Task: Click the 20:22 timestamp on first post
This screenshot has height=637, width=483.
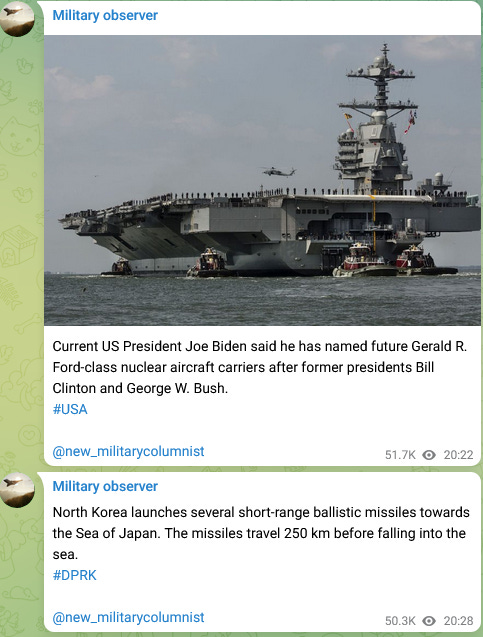Action: (x=458, y=455)
